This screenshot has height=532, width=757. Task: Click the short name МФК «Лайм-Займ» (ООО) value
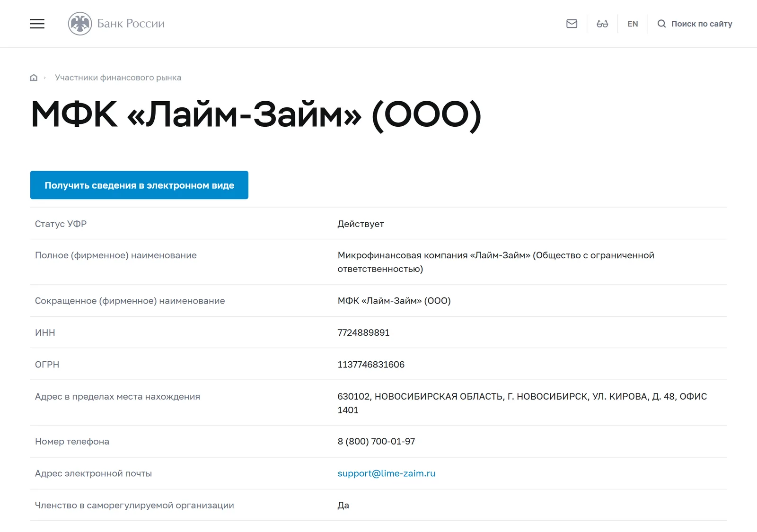394,301
